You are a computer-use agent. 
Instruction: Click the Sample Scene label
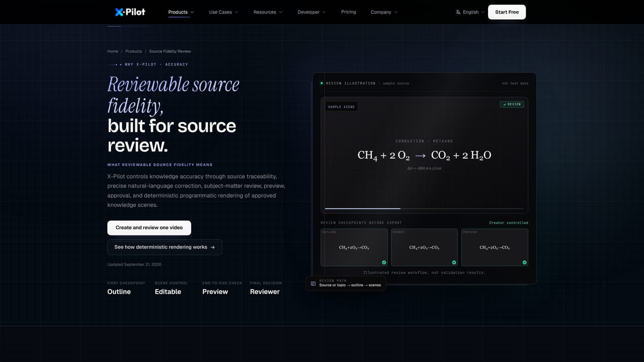click(x=342, y=107)
